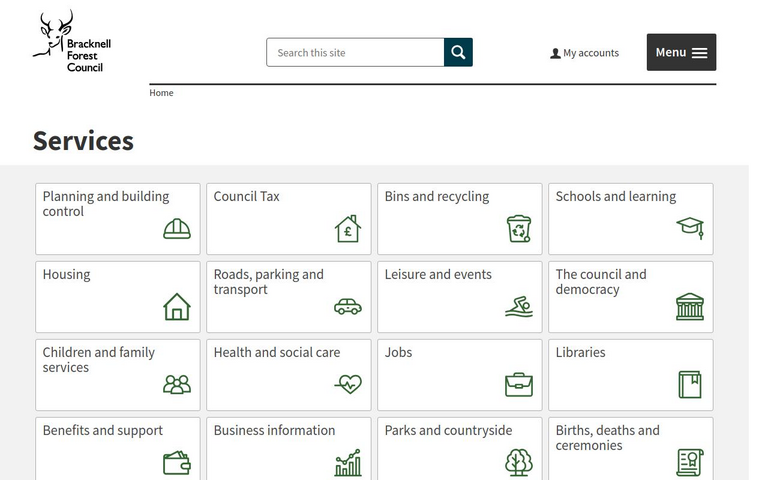The width and height of the screenshot is (768, 480).
Task: Go to Home breadcrumb link
Action: tap(161, 93)
